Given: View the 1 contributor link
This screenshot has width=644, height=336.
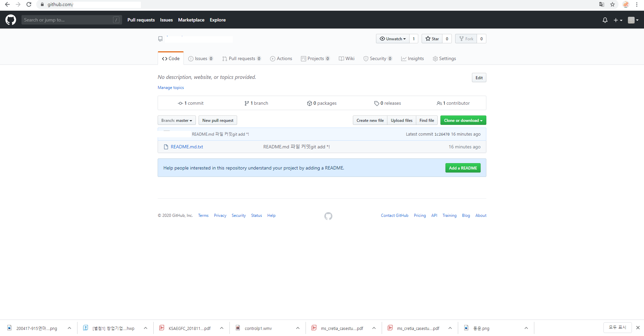Looking at the screenshot, I should (453, 103).
